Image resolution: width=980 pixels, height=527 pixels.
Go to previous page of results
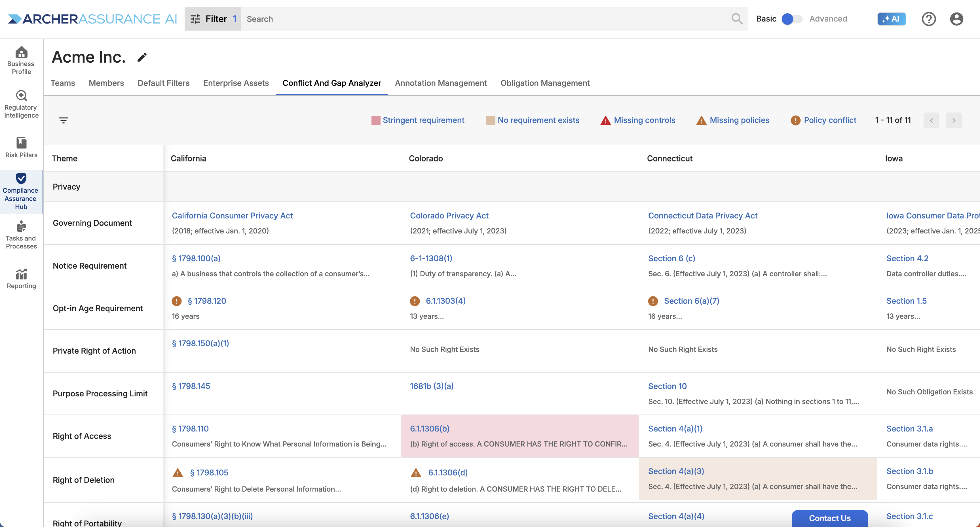pos(931,120)
